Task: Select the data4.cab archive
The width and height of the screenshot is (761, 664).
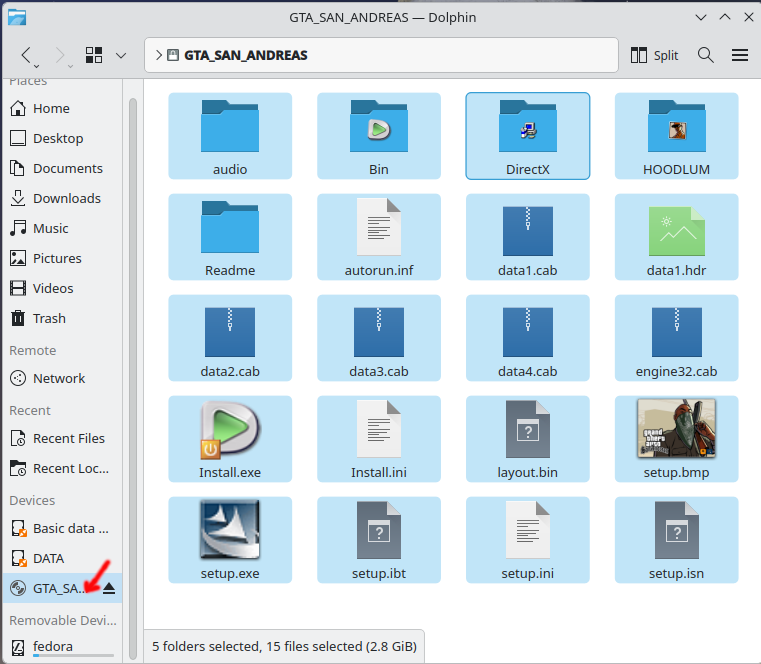Action: pos(528,338)
